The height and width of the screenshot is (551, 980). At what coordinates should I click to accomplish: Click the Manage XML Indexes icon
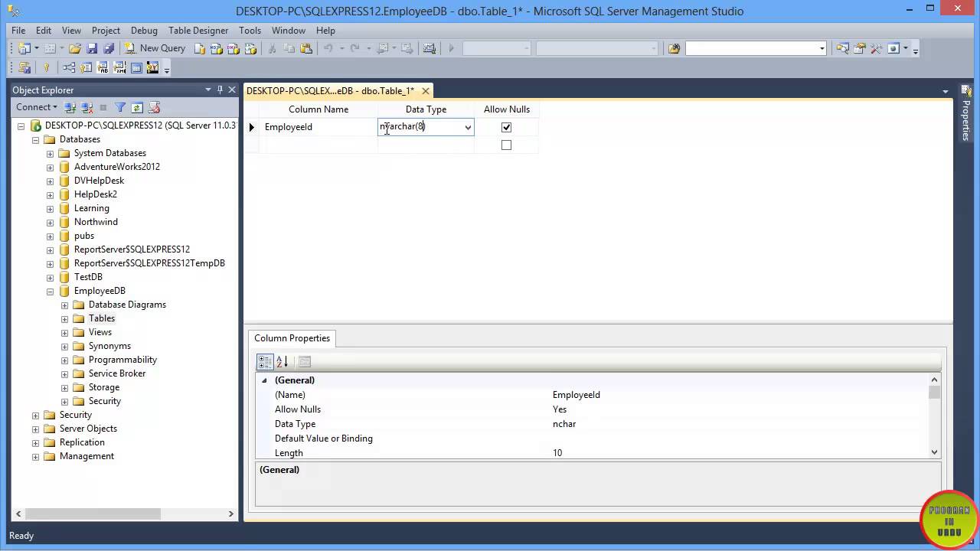click(x=119, y=67)
